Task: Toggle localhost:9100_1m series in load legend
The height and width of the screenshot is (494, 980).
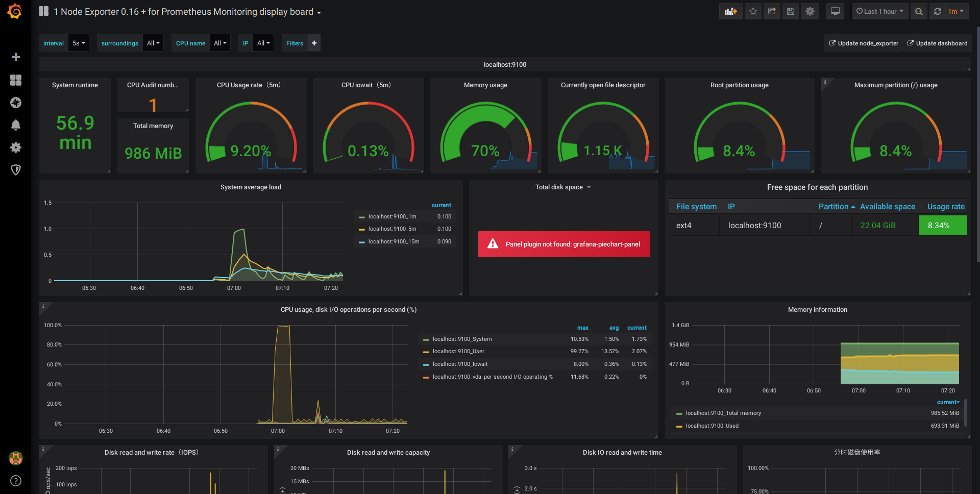Action: click(392, 216)
